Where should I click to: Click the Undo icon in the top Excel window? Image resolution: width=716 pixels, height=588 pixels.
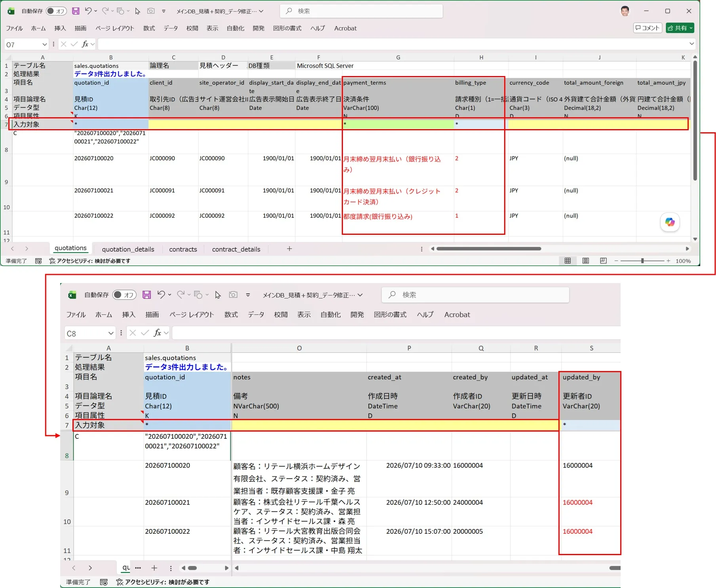click(x=88, y=11)
